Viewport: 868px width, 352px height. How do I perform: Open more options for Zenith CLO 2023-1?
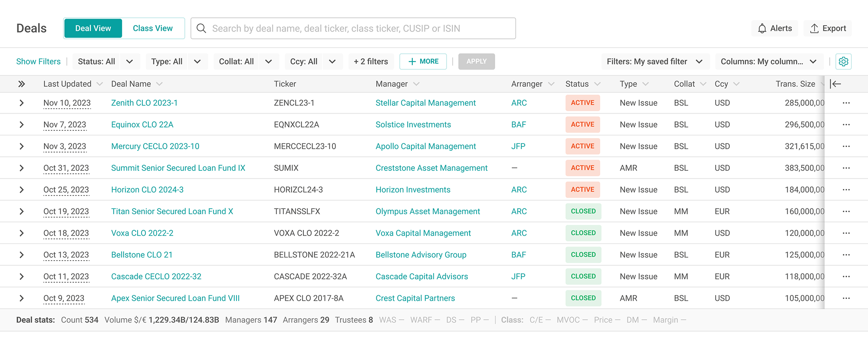coord(846,103)
